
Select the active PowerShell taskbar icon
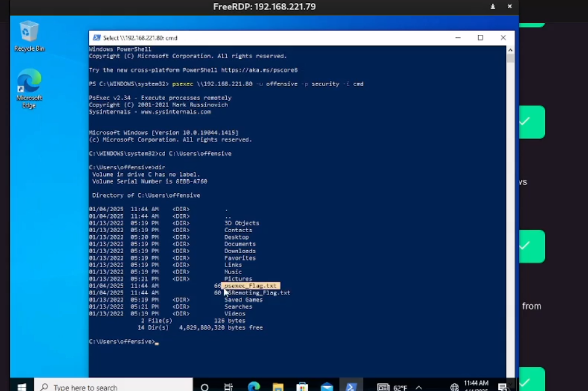351,386
